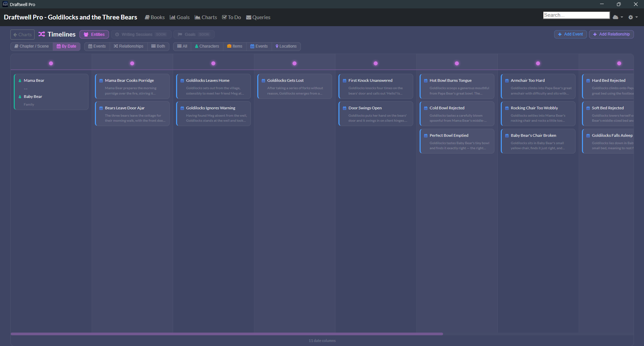Screen dimensions: 644x346
Task: Filter entities to All
Action: (182, 46)
